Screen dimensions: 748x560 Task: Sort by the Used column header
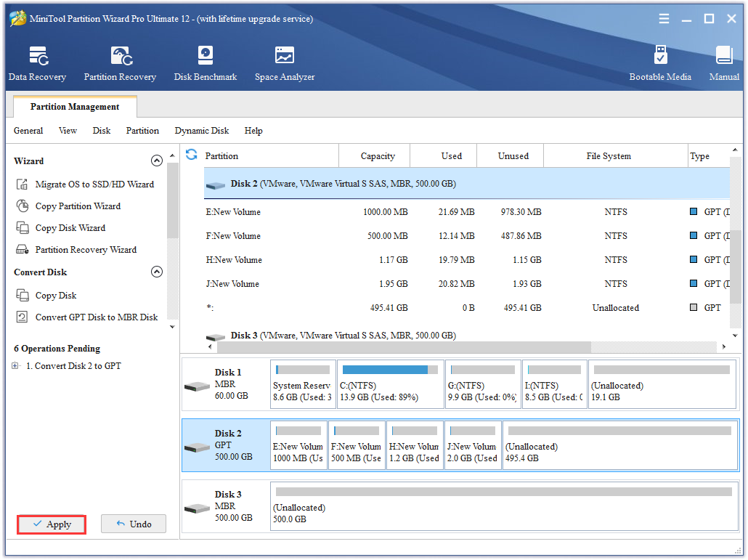tap(444, 156)
